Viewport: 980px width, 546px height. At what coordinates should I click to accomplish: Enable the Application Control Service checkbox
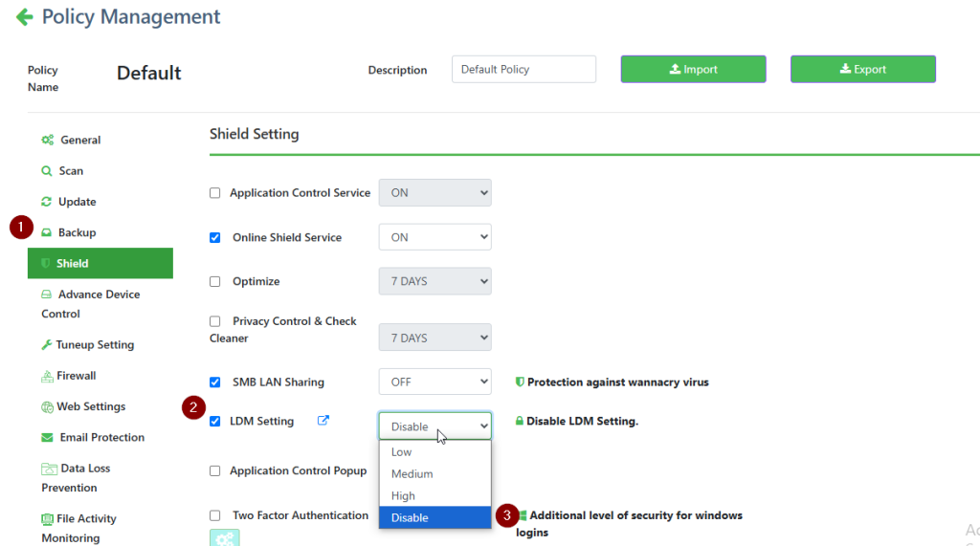point(215,193)
